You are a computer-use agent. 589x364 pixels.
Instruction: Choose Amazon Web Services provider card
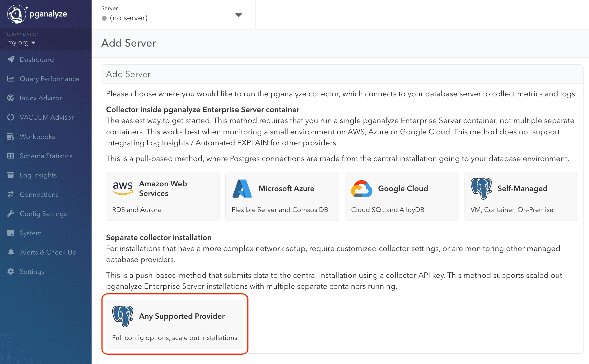click(x=163, y=196)
